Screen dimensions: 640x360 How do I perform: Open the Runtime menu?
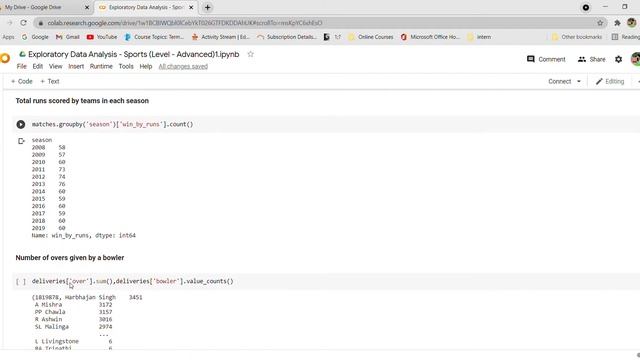(101, 67)
